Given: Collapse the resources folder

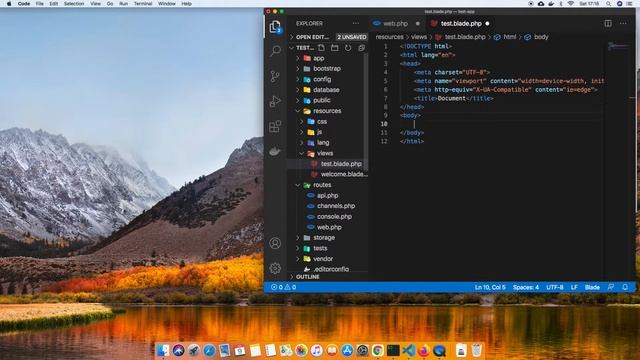Looking at the screenshot, I should coord(328,111).
